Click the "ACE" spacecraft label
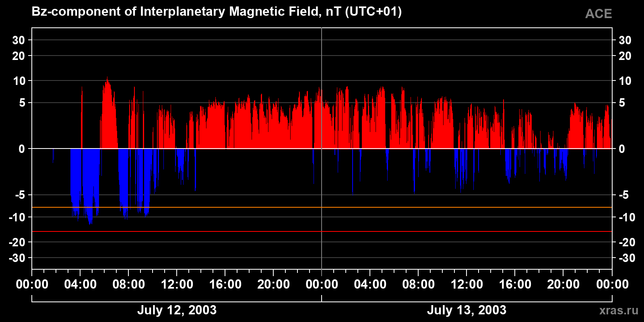The image size is (644, 322). (599, 14)
